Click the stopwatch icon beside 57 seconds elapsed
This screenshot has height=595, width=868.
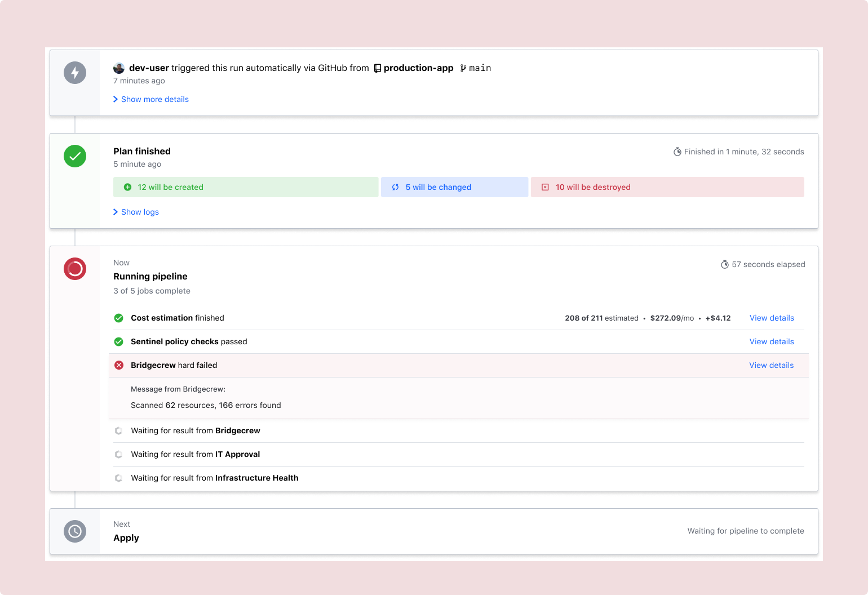click(725, 264)
